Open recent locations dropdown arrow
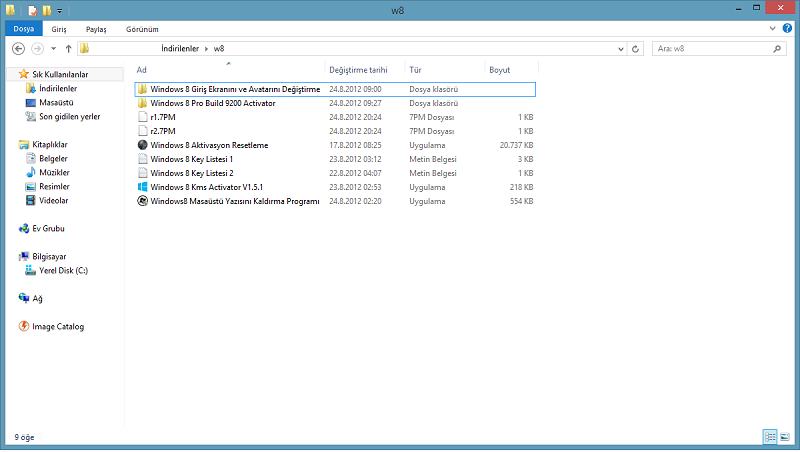 tap(54, 48)
